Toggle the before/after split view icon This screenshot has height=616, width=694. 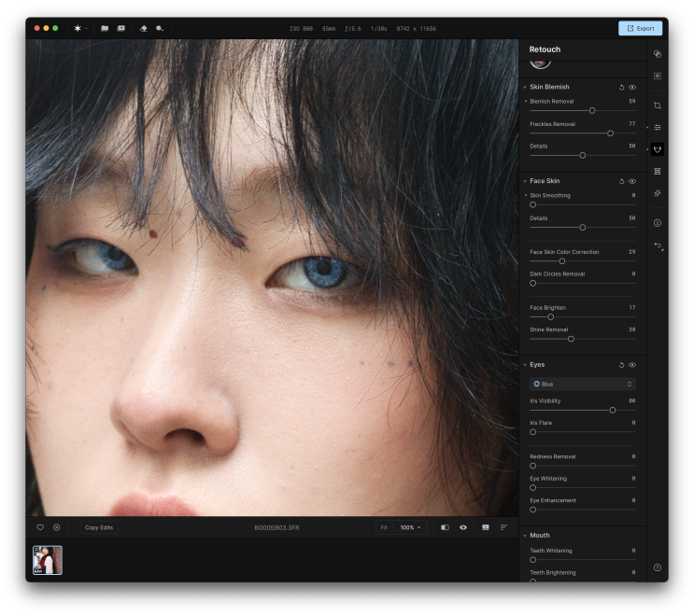[x=445, y=527]
